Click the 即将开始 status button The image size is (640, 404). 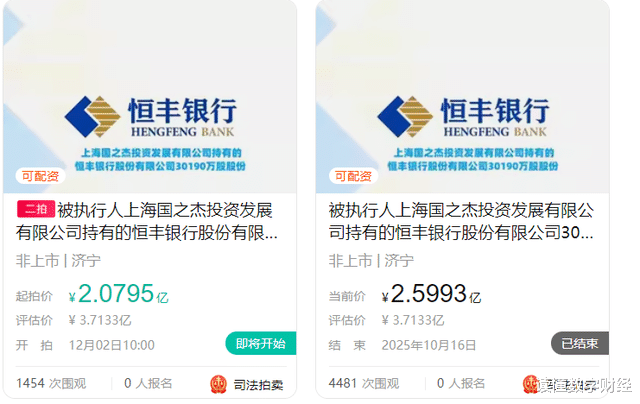261,343
